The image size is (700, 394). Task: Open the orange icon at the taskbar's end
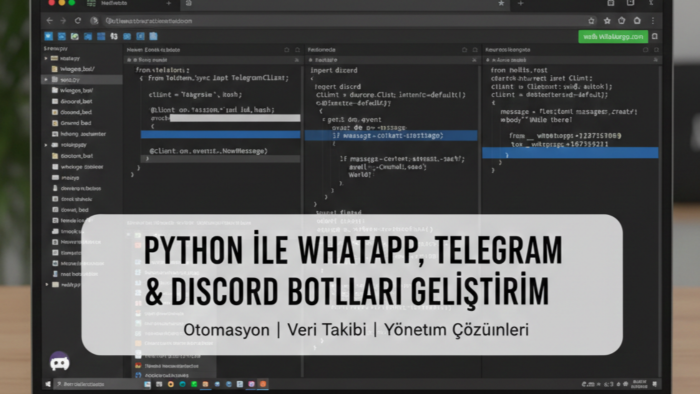[263, 384]
